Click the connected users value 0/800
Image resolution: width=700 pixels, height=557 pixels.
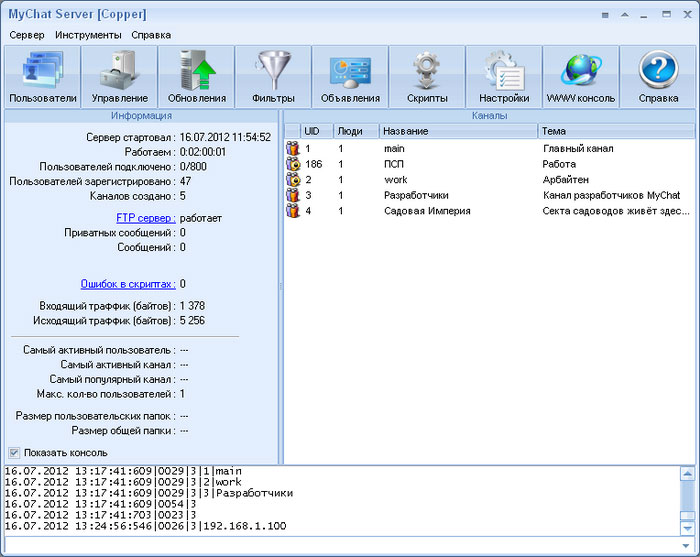pyautogui.click(x=193, y=166)
